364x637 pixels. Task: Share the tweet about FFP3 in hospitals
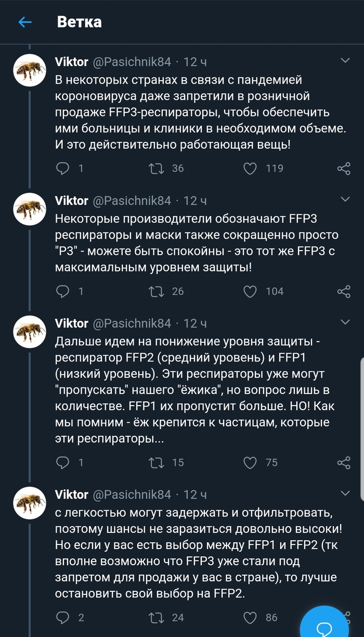point(344,168)
